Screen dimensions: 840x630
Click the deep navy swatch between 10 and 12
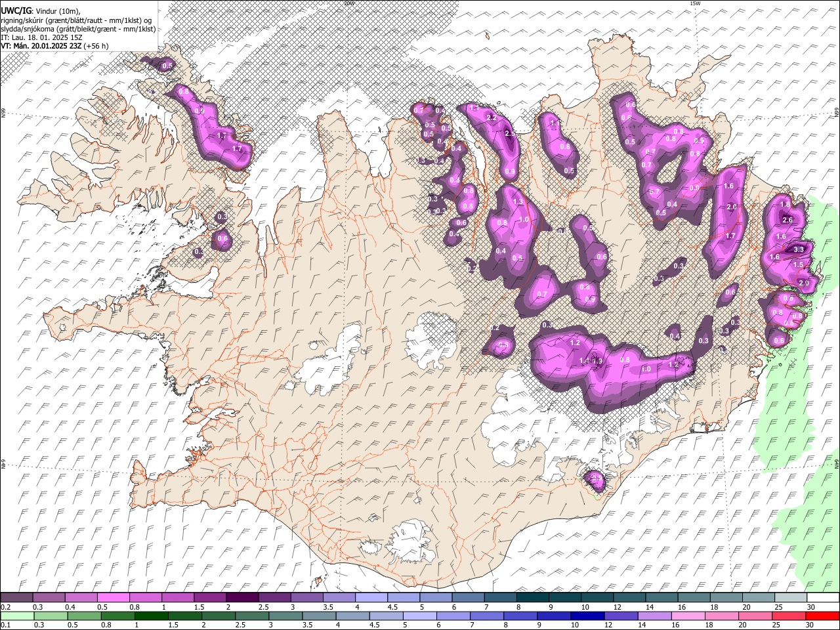[587, 616]
